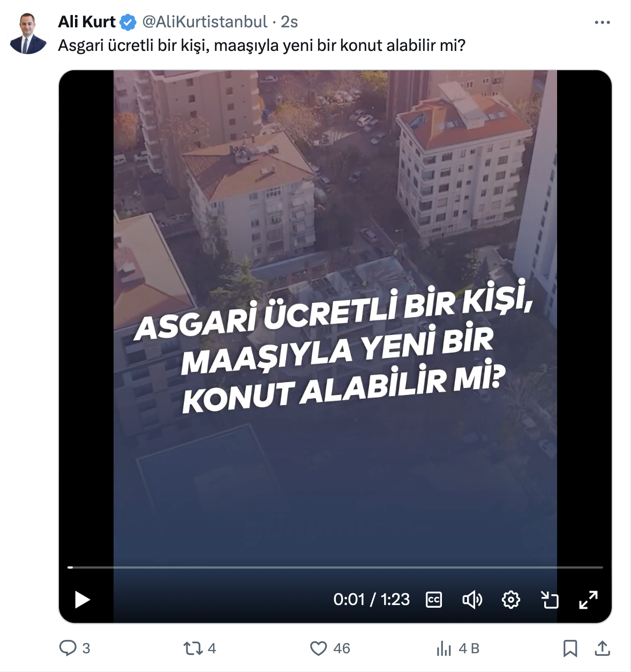Image resolution: width=631 pixels, height=672 pixels.
Task: Open @AliKurtistanbul handle link
Action: tap(205, 22)
